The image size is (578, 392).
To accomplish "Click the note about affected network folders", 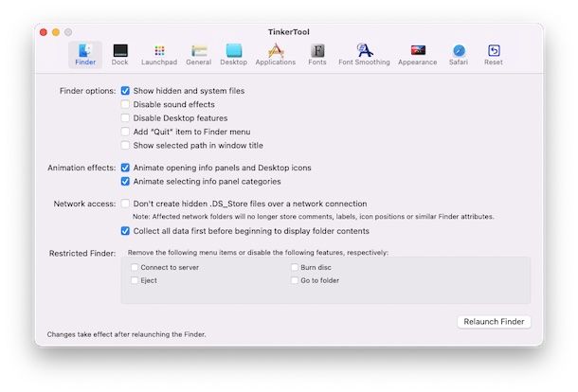I will [x=313, y=217].
